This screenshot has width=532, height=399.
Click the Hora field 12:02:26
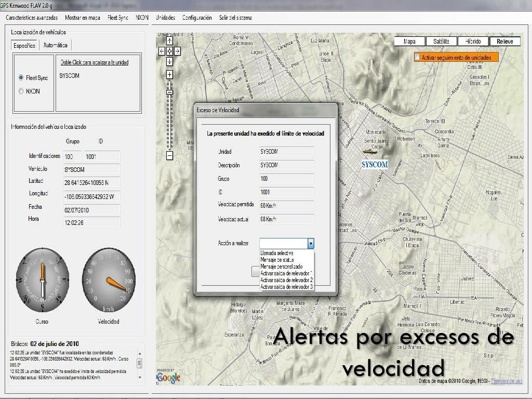coord(91,222)
